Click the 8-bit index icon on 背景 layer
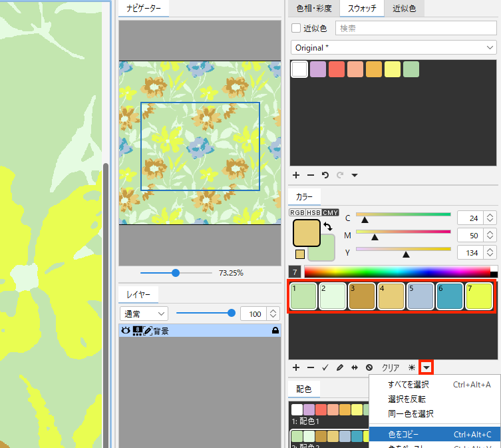The height and width of the screenshot is (448, 501). pyautogui.click(x=137, y=331)
